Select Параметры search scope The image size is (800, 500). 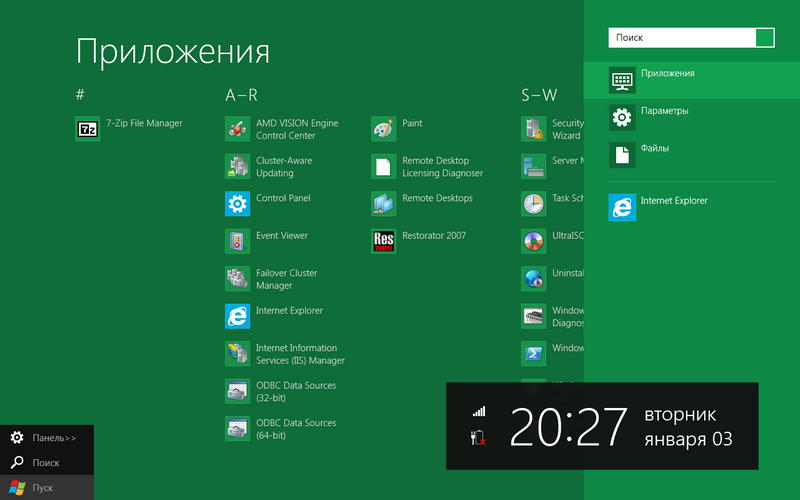click(692, 117)
